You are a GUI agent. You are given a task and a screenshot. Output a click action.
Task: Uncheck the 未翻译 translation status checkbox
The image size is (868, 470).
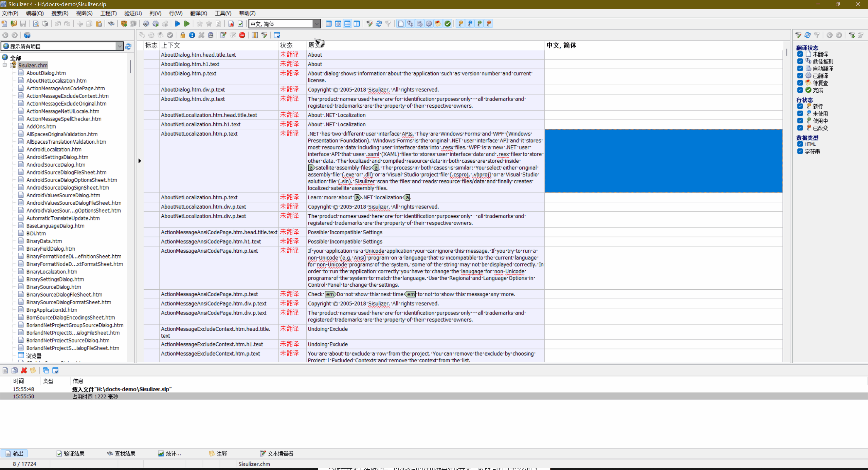(x=800, y=54)
